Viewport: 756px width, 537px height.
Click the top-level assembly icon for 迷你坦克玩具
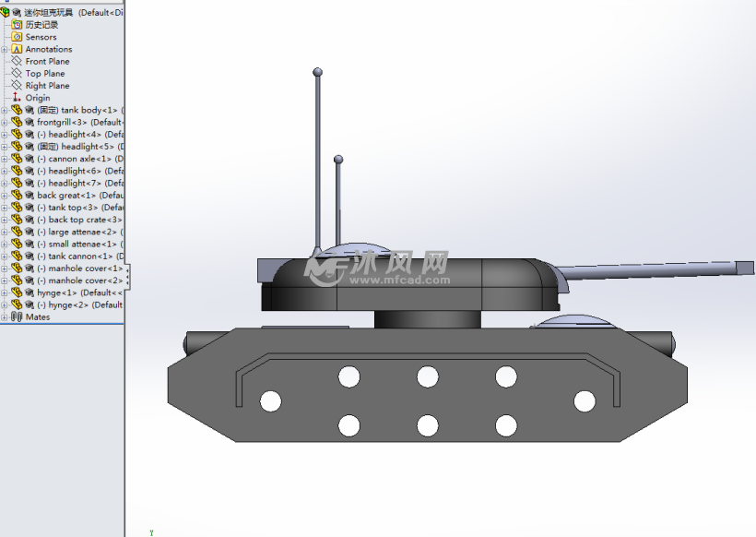[5, 12]
